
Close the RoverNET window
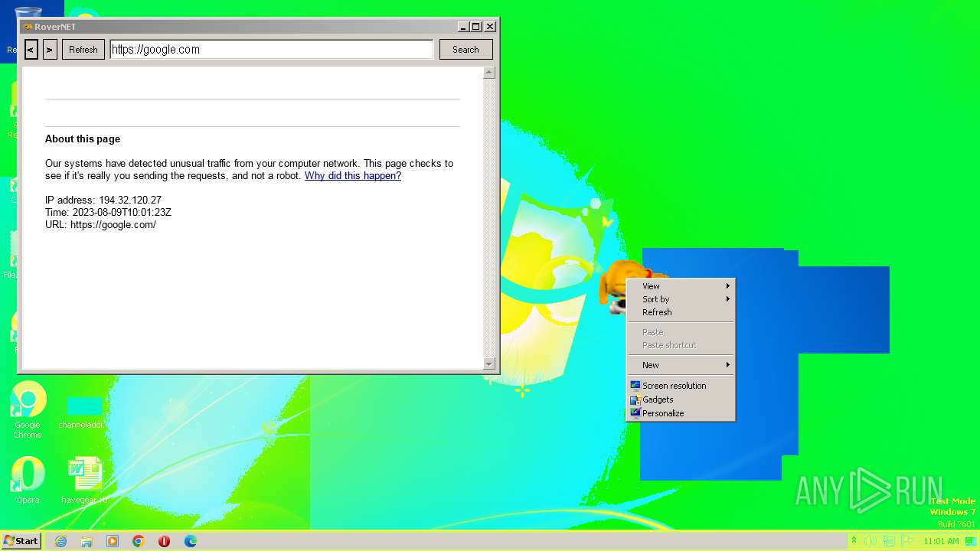point(490,27)
